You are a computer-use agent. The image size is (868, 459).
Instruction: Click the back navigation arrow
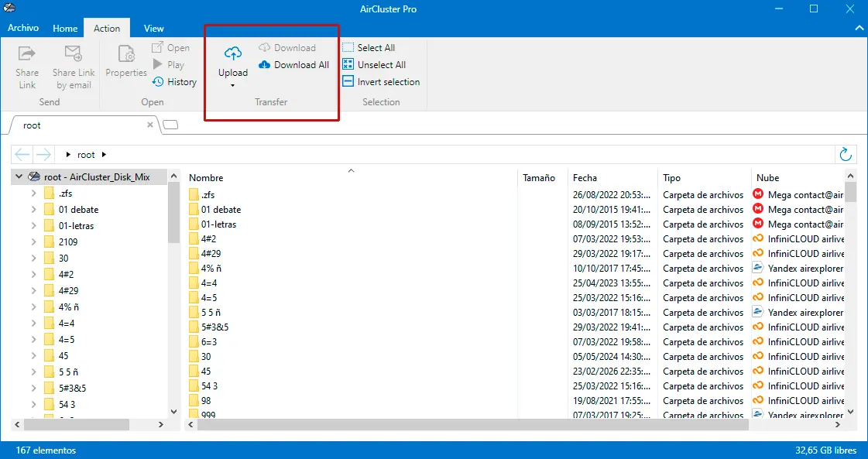22,155
